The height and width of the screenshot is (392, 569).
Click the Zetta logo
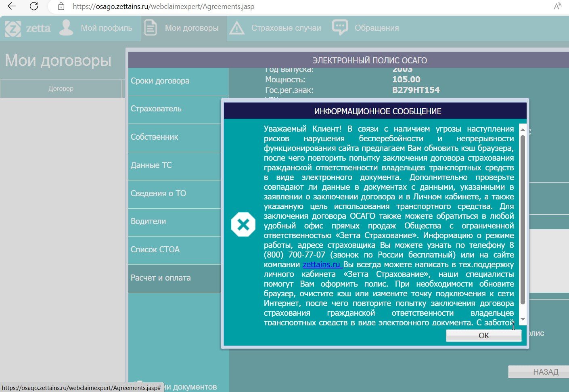pos(27,29)
